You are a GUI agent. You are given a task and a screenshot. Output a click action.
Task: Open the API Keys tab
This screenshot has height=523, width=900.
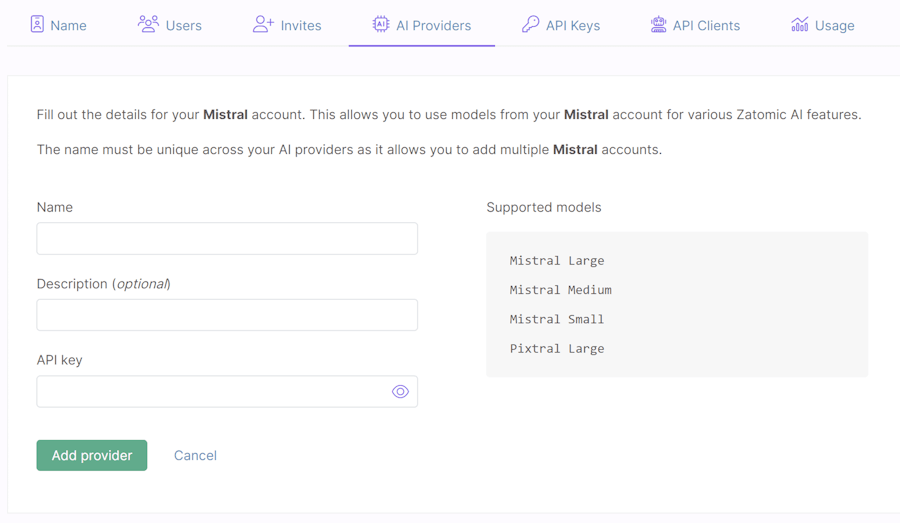point(561,25)
